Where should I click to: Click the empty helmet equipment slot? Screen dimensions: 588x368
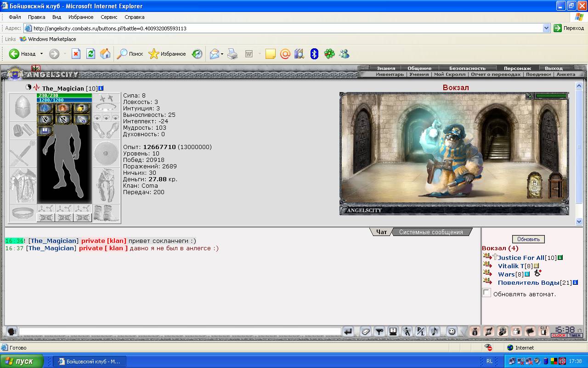[23, 107]
